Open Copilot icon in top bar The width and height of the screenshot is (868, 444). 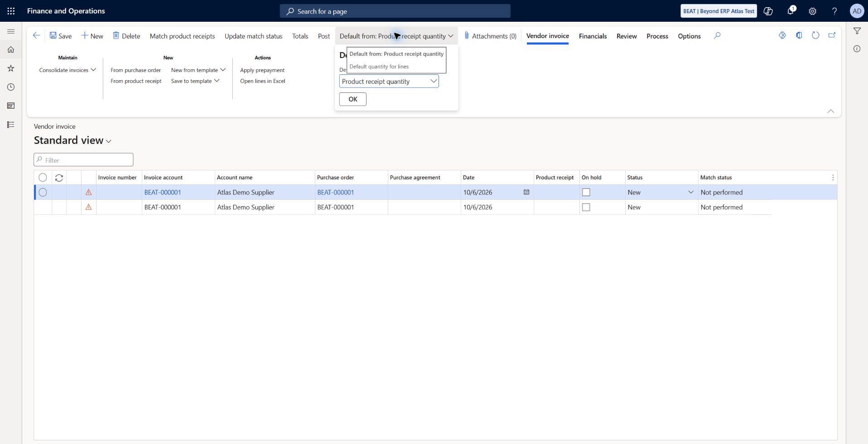pyautogui.click(x=768, y=11)
